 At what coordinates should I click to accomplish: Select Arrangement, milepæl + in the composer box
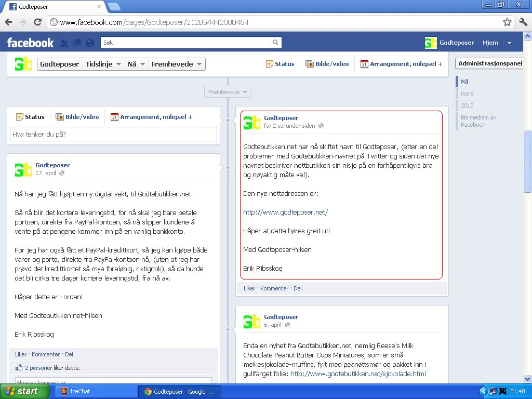(x=152, y=117)
